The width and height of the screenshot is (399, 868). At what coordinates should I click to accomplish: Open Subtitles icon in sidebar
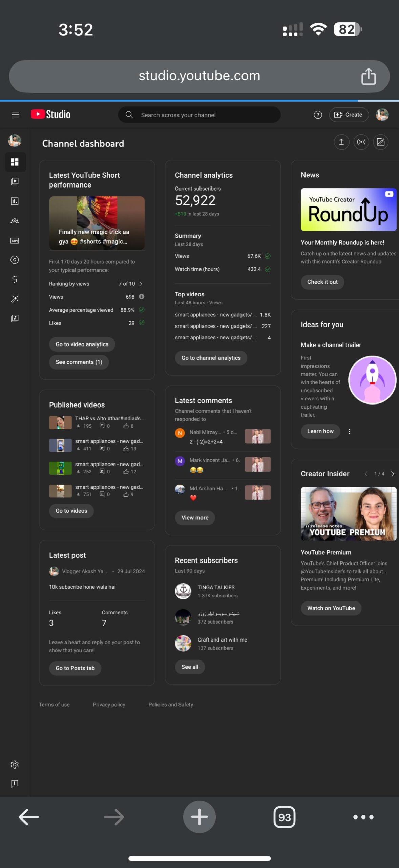[x=15, y=240]
